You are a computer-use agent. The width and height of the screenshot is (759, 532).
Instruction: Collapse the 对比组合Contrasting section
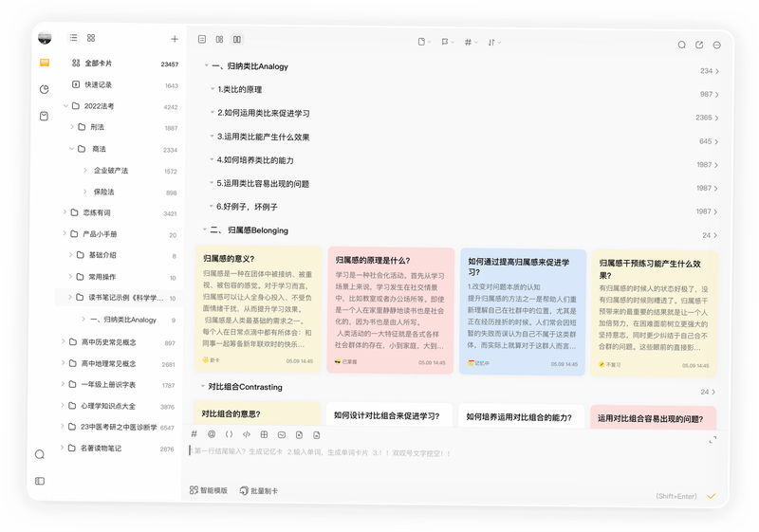[x=203, y=386]
